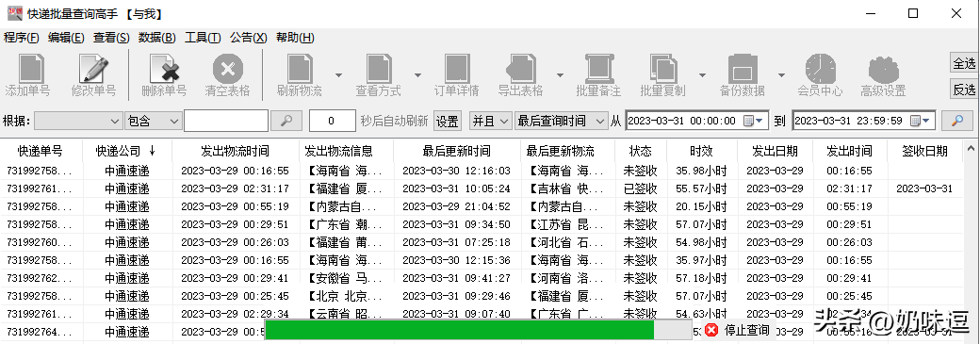Click the table scrollbar up arrow
This screenshot has width=980, height=344.
pos(971,149)
